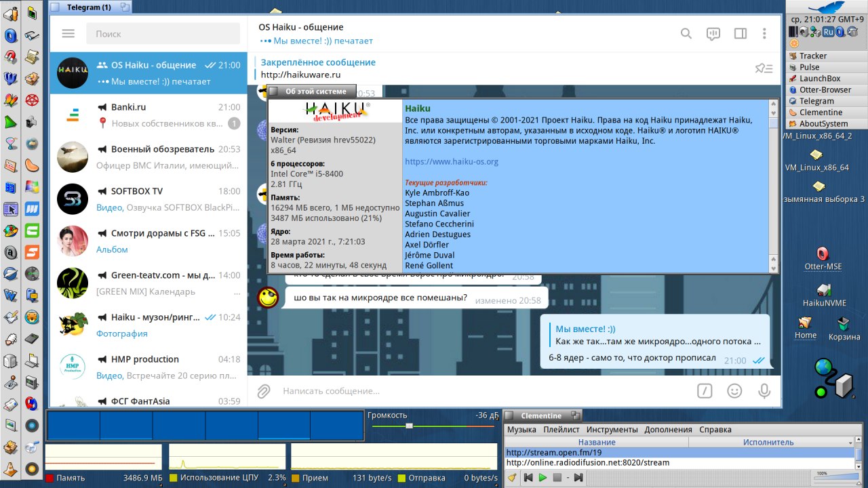
Task: Click the pinned messages list icon
Action: click(764, 68)
